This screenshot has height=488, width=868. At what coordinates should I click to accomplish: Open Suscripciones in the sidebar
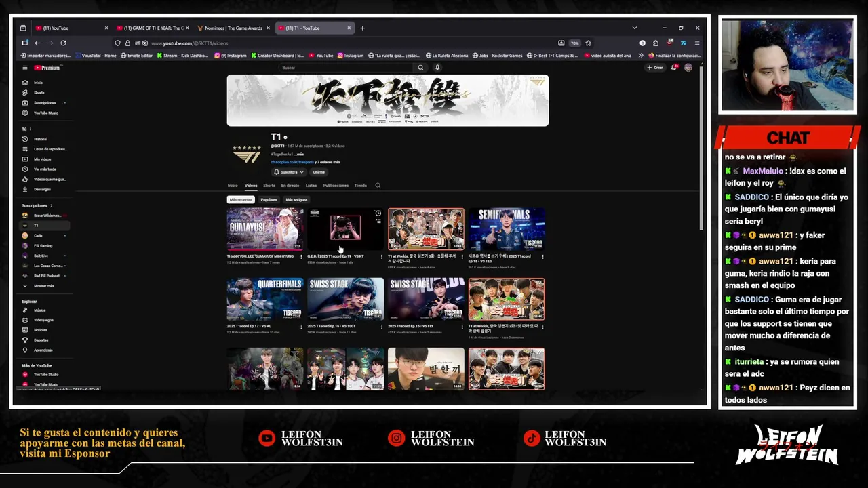[45, 103]
